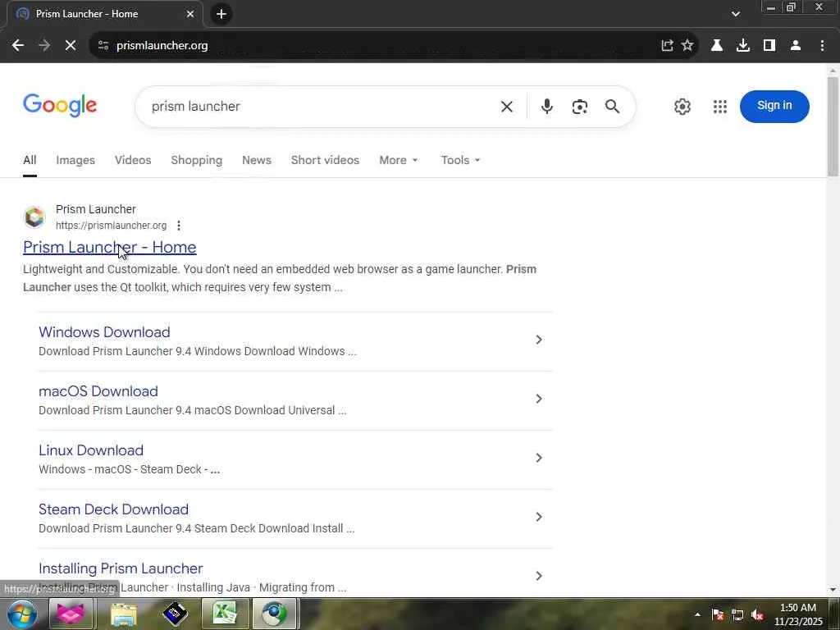Expand the Tools dropdown

460,160
